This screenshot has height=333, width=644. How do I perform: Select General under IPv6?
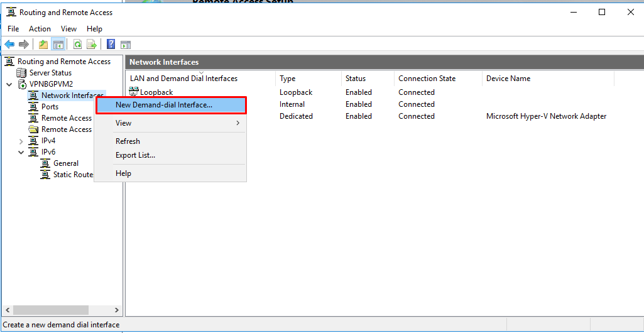tap(65, 163)
